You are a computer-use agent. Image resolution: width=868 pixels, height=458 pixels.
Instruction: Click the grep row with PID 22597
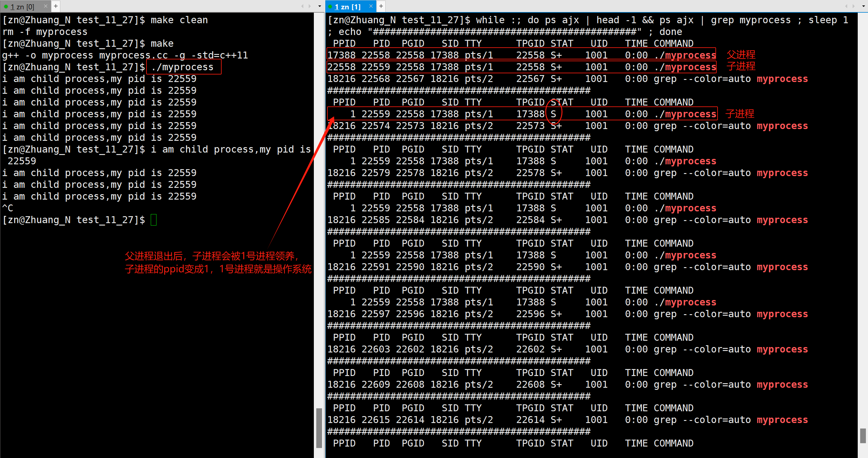point(568,314)
